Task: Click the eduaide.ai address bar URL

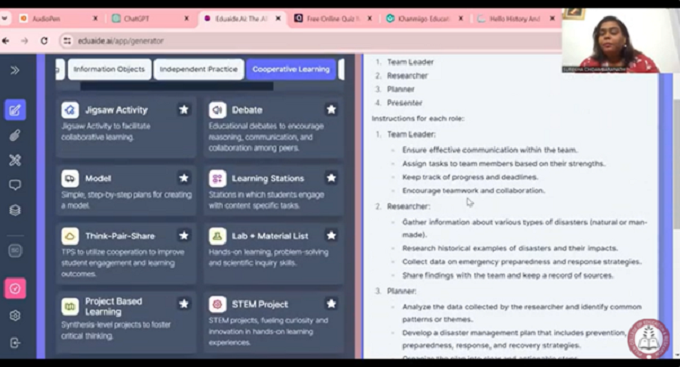Action: 121,41
